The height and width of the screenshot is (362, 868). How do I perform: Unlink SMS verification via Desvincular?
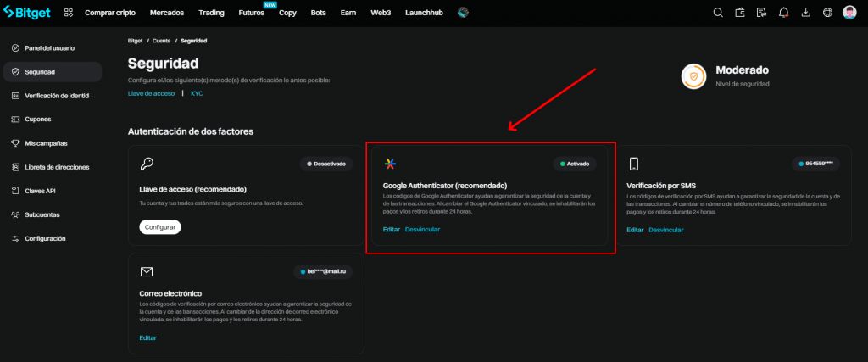(666, 230)
